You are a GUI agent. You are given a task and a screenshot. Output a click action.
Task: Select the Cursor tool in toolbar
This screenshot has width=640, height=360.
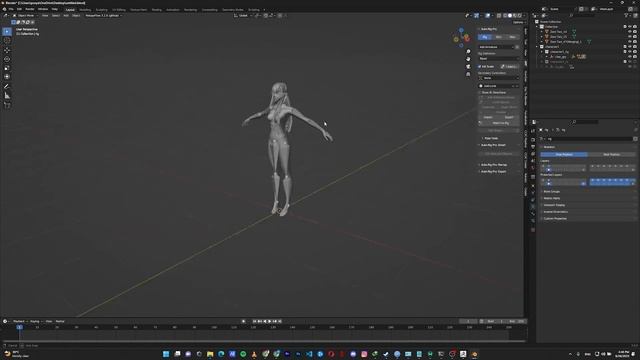tap(7, 40)
